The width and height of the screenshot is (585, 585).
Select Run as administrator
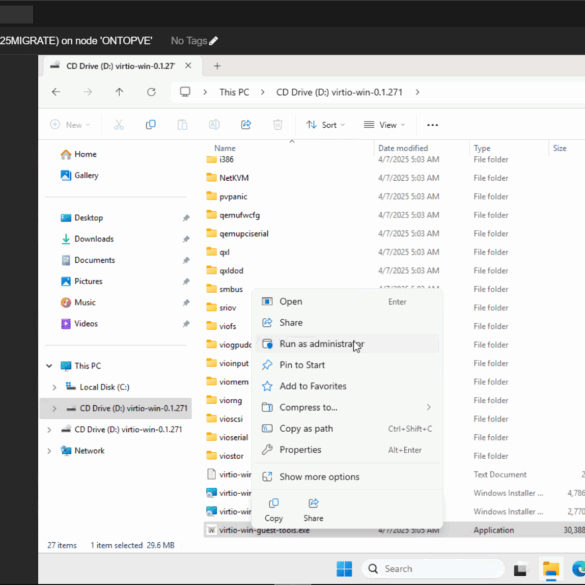[x=347, y=344]
